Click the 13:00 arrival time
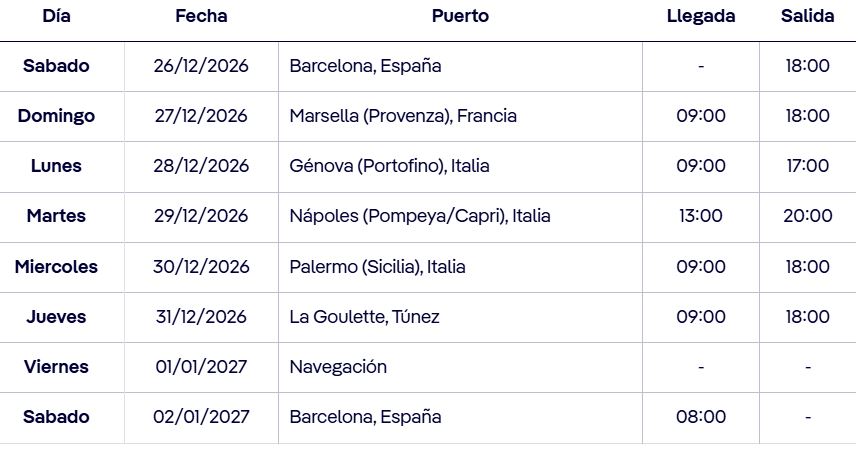Viewport: 859px width, 453px height. click(x=701, y=216)
